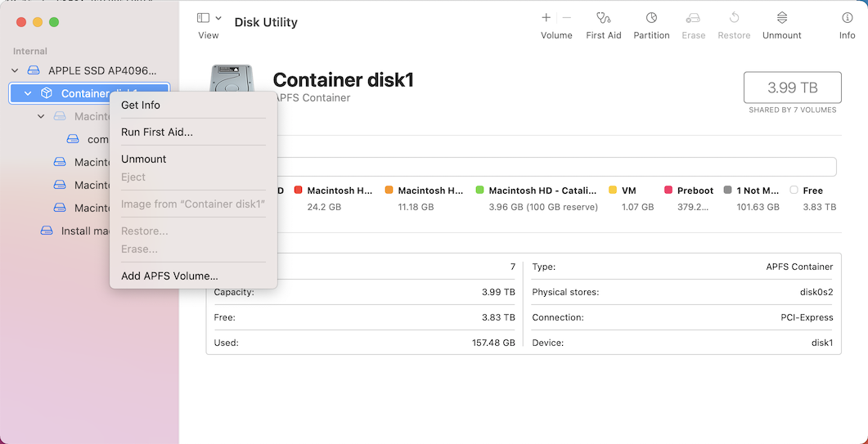Open the View dropdown chevron
The width and height of the screenshot is (868, 444).
[x=218, y=18]
